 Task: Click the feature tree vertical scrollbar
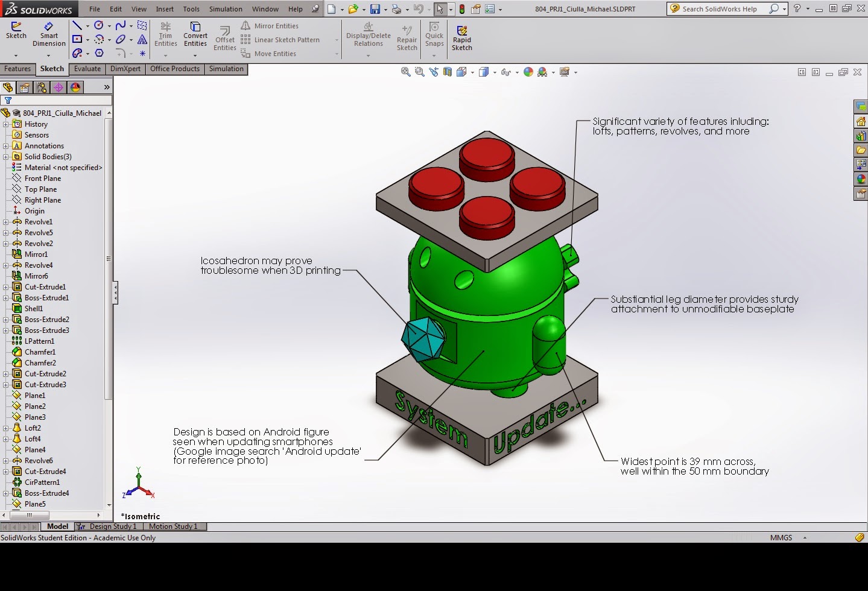pyautogui.click(x=109, y=259)
